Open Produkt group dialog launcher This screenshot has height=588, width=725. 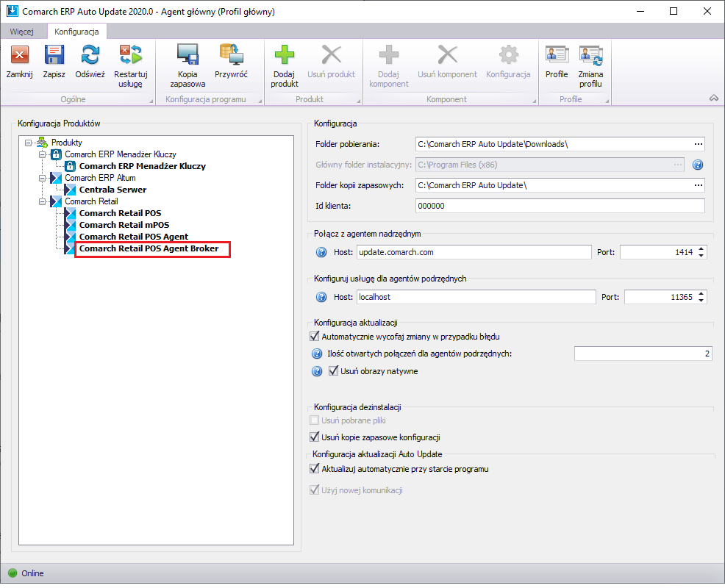click(358, 101)
